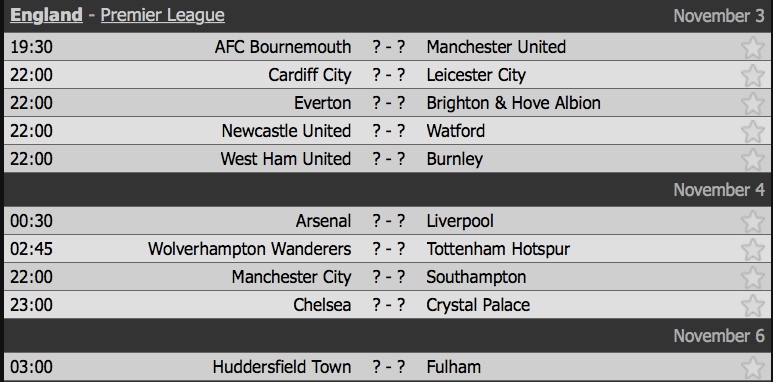773x382 pixels.
Task: Star the Manchester City vs Southampton match
Action: click(752, 277)
